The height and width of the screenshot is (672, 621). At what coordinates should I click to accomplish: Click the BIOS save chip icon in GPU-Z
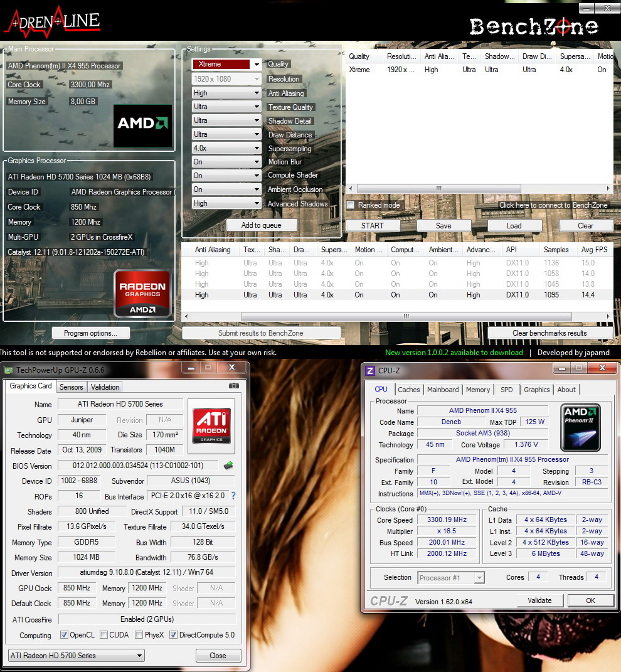pyautogui.click(x=228, y=466)
